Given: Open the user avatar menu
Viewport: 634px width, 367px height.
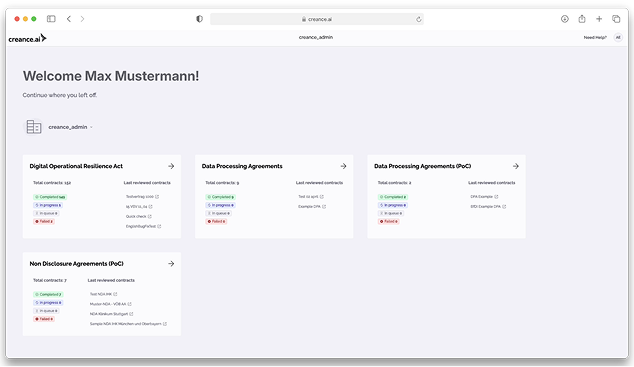Looking at the screenshot, I should (x=618, y=37).
